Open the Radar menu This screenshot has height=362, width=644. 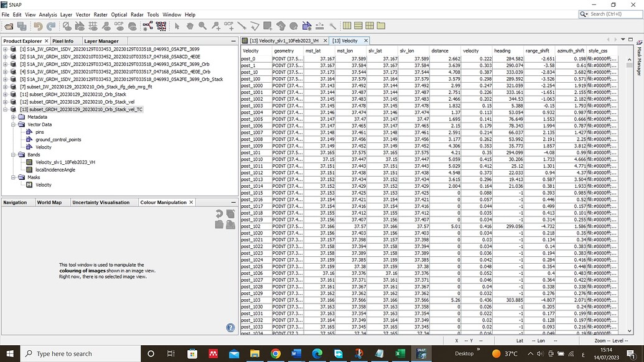click(137, 14)
